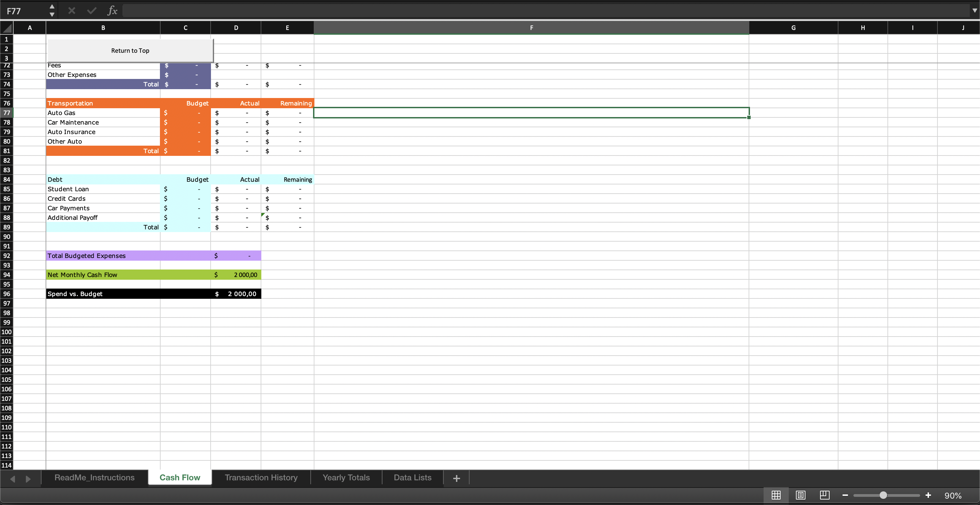Screen dimensions: 980x505
Task: Select column A header
Action: click(30, 28)
